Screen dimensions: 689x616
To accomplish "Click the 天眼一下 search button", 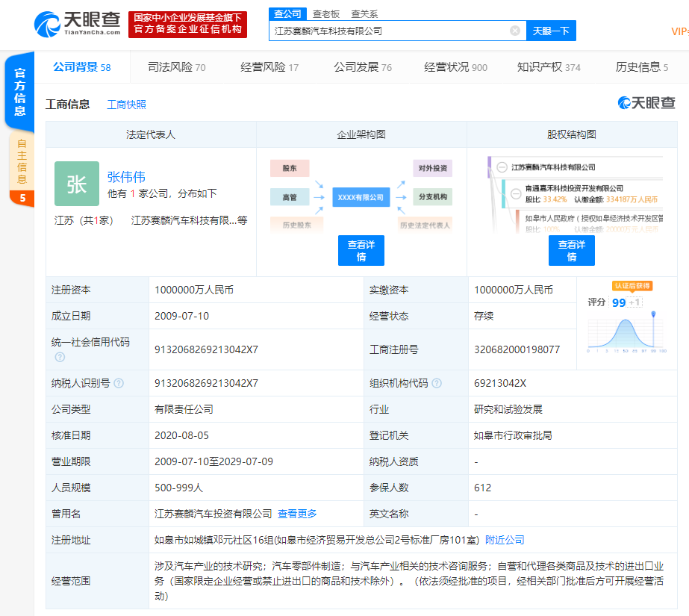I will click(552, 31).
